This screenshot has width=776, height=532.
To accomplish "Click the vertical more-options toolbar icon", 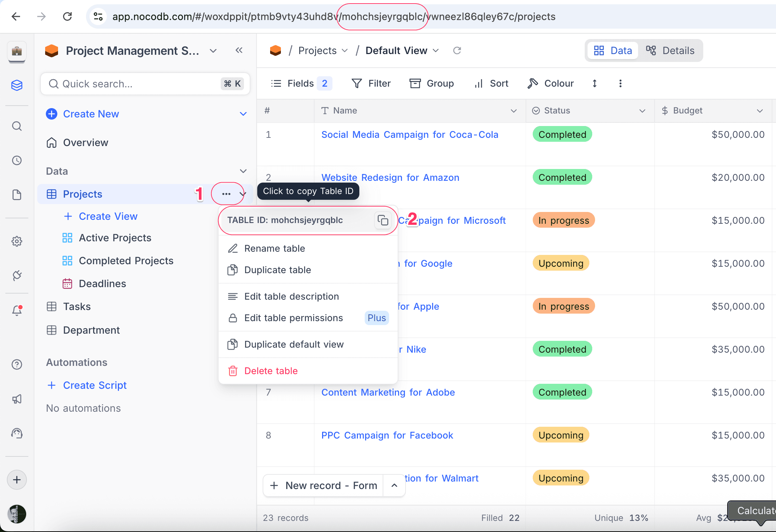I will (x=620, y=83).
